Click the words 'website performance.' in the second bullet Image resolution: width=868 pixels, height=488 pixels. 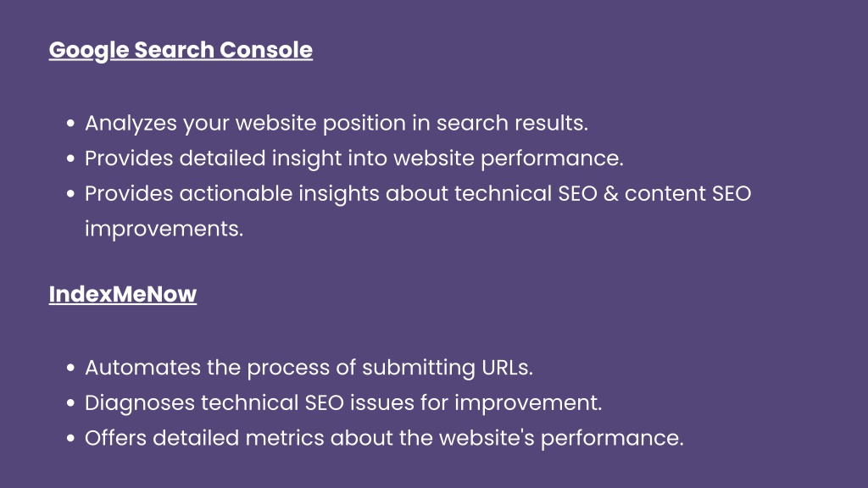click(509, 158)
